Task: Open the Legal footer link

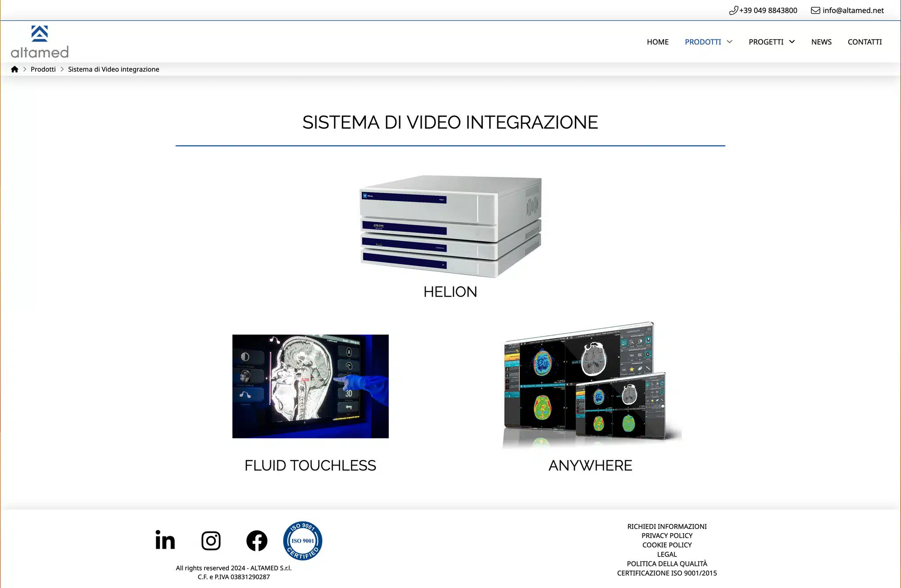Action: point(667,554)
